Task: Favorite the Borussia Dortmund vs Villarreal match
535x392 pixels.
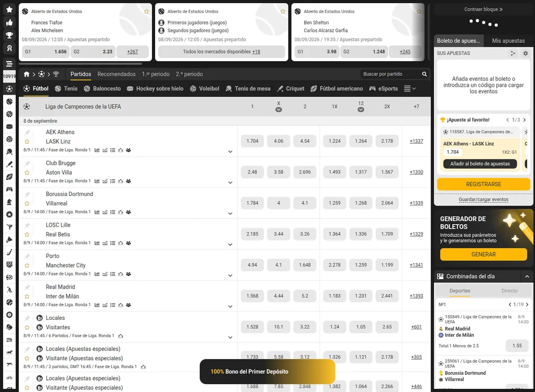Action: [27, 203]
